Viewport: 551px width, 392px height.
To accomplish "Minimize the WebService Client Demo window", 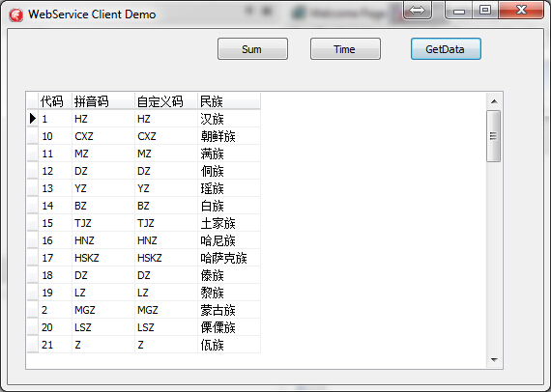I will (458, 10).
